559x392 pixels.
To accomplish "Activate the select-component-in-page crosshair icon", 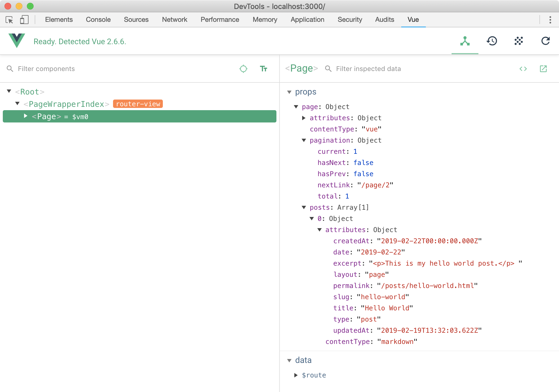I will click(243, 69).
